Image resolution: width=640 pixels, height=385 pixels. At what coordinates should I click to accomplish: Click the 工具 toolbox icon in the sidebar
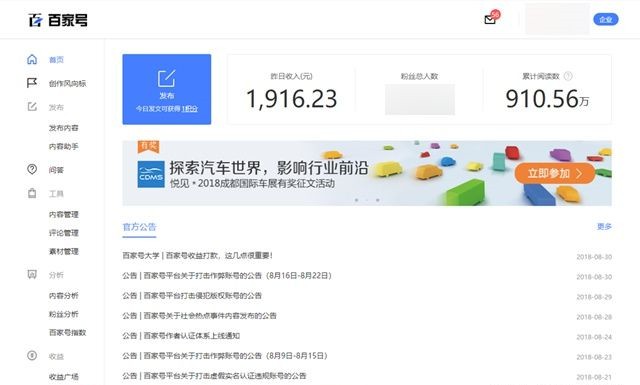(32, 193)
